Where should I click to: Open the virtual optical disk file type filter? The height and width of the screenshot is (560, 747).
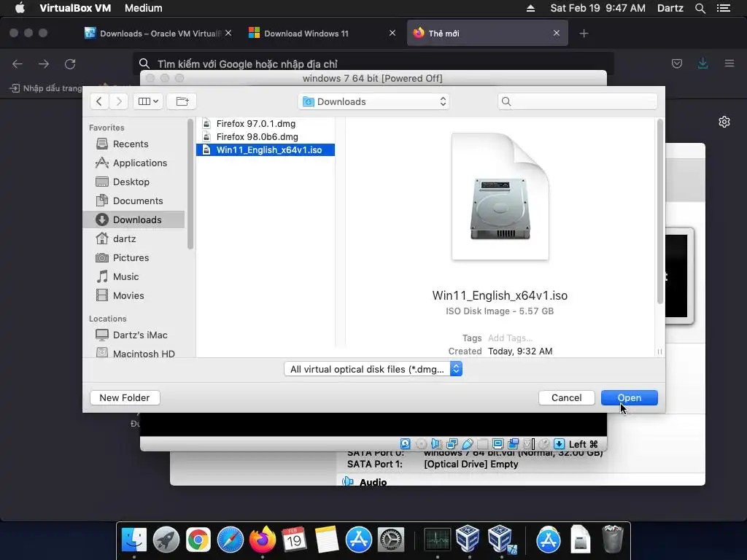[x=373, y=369]
